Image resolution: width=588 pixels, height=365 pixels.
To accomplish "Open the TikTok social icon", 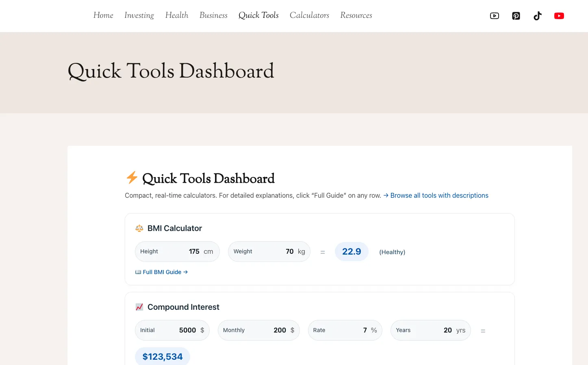I will click(x=538, y=16).
